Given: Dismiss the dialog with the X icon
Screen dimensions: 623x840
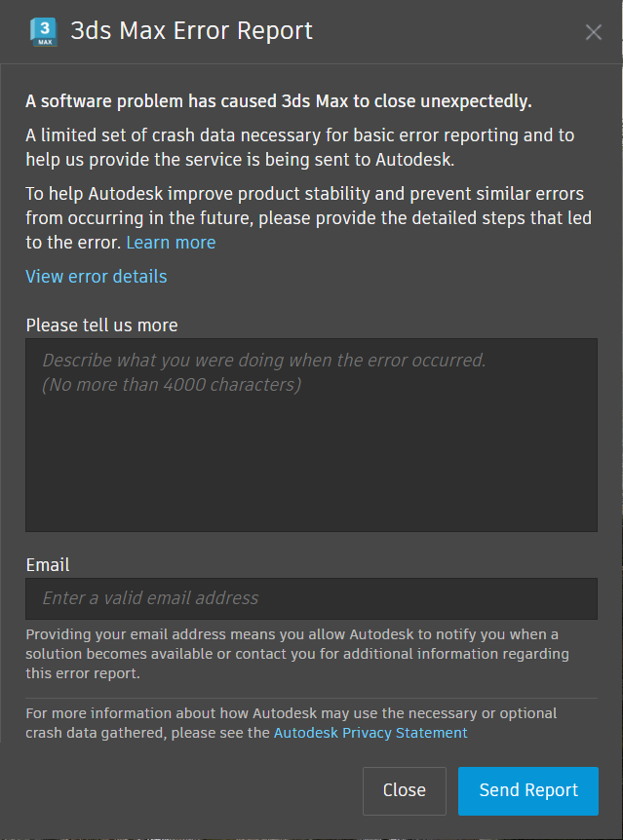Looking at the screenshot, I should coord(594,32).
